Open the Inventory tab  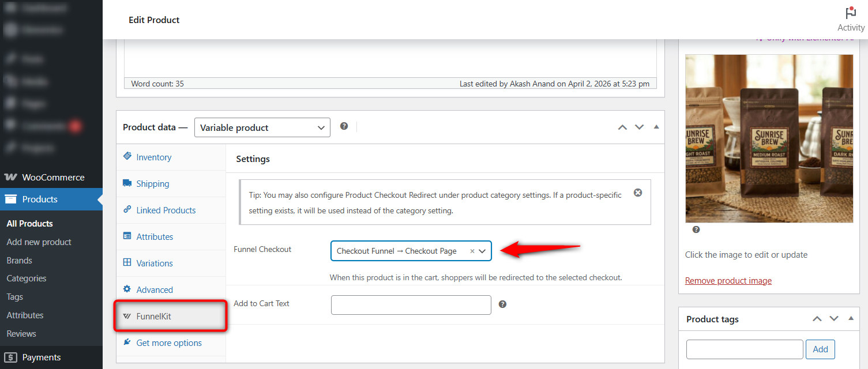point(153,157)
